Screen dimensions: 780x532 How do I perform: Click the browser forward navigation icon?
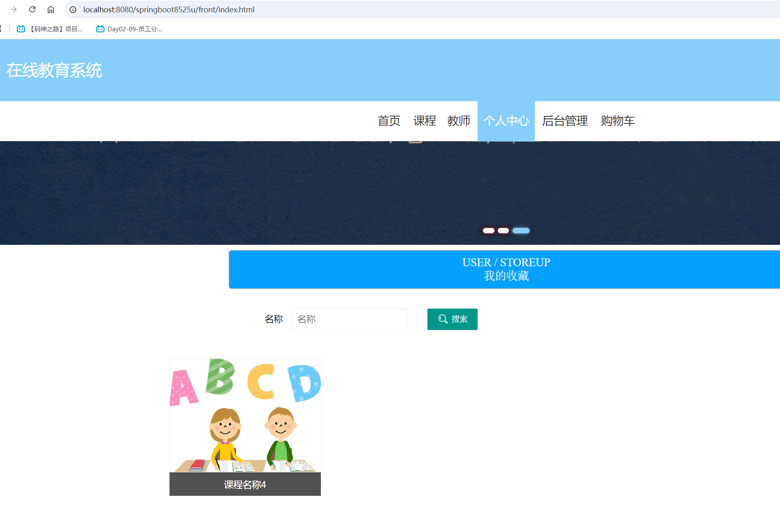(14, 9)
